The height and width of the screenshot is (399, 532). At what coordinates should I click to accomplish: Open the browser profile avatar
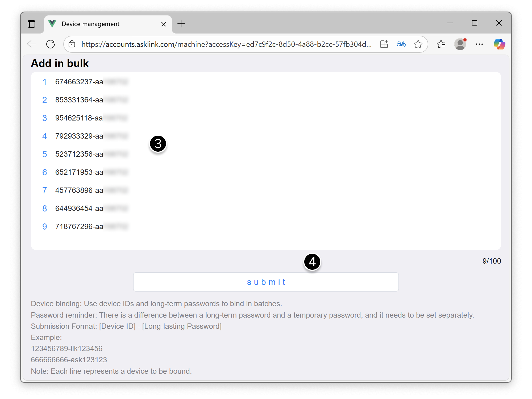tap(460, 44)
